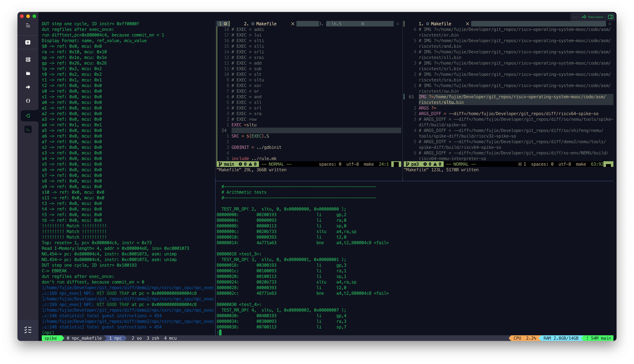Open the SFTP folder icon
634x364 pixels.
[x=28, y=73]
